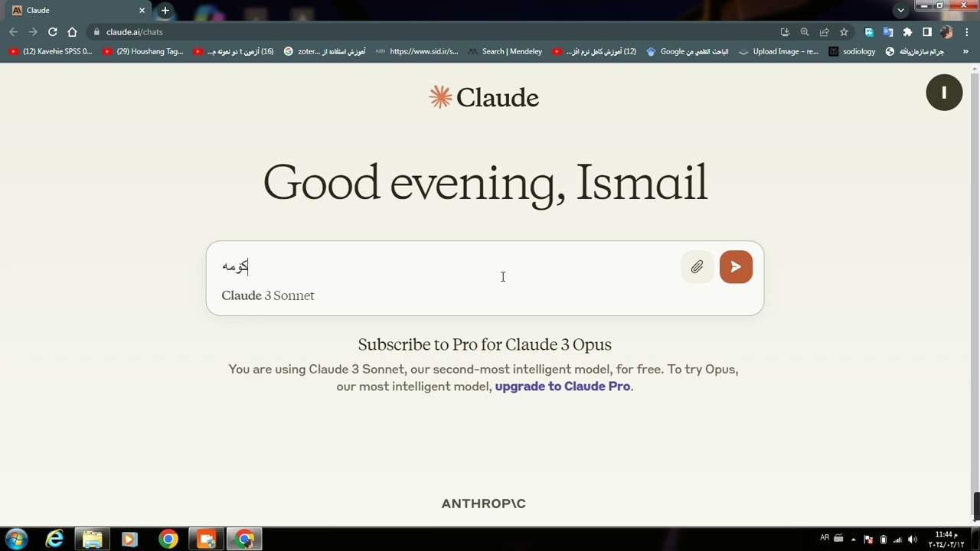Viewport: 980px width, 551px height.
Task: Click the AR language indicator in tray
Action: pos(825,538)
